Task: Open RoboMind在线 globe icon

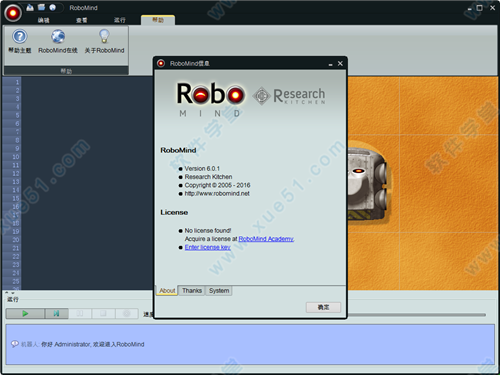Action: click(x=58, y=36)
